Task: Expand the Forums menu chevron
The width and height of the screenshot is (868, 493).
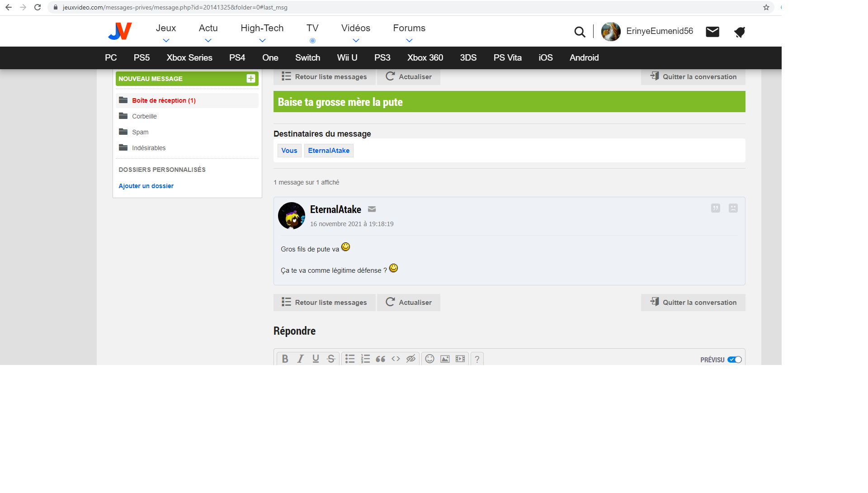Action: (409, 40)
